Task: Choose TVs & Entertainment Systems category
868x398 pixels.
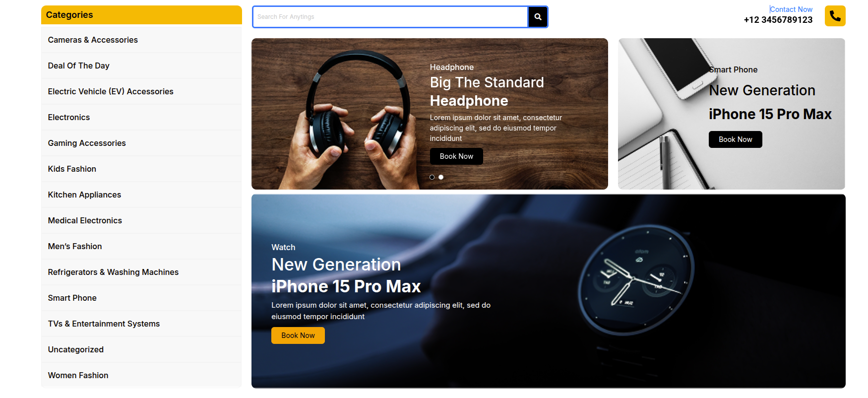Action: pos(141,324)
